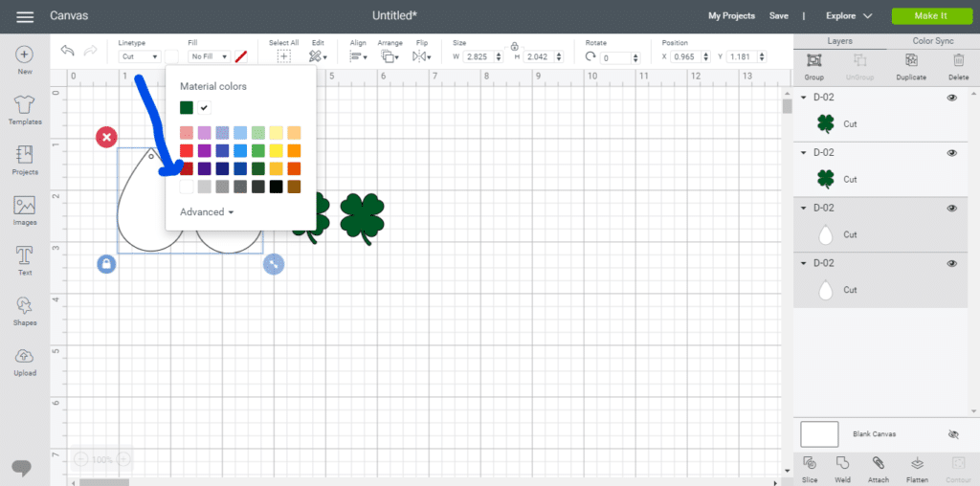Screen dimensions: 980x486
Task: Open the Linetype dropdown
Action: click(140, 57)
